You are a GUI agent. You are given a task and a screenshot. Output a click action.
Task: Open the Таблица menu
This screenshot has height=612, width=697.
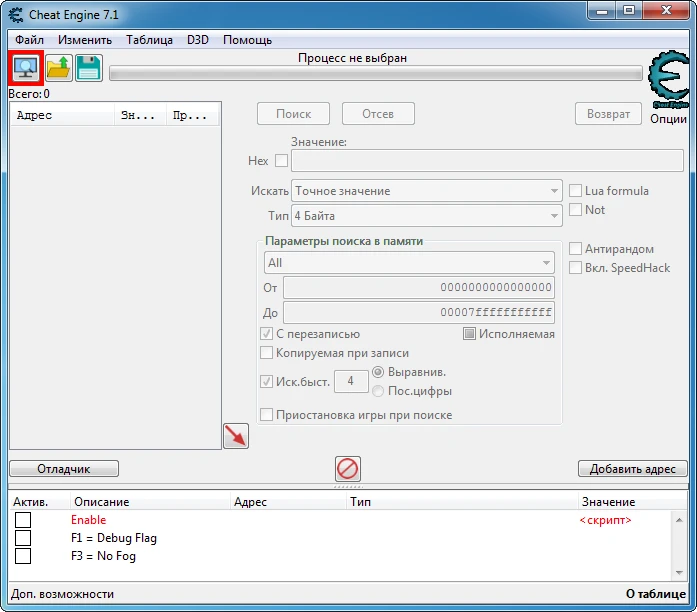(149, 40)
